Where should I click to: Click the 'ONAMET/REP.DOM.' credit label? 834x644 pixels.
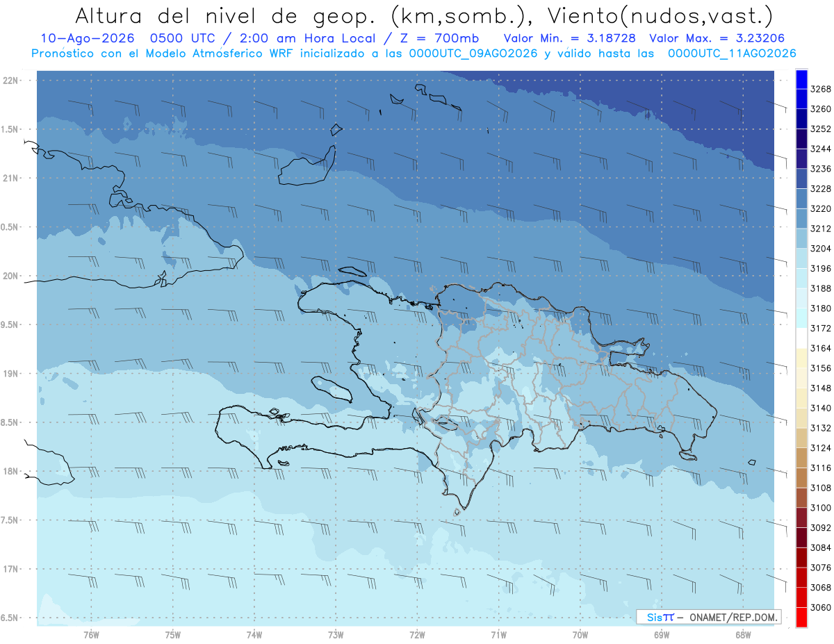(734, 617)
